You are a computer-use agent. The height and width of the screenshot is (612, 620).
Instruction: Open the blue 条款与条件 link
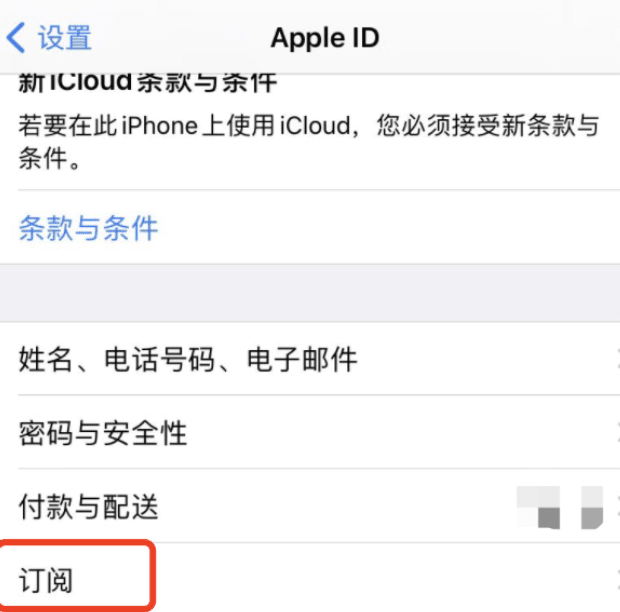[x=89, y=228]
